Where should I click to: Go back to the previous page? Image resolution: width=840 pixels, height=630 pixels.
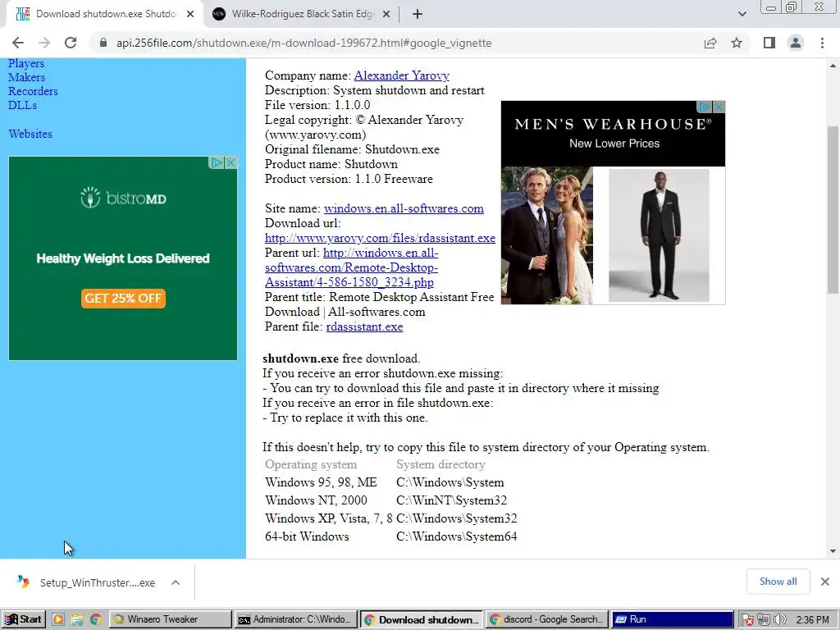[18, 43]
